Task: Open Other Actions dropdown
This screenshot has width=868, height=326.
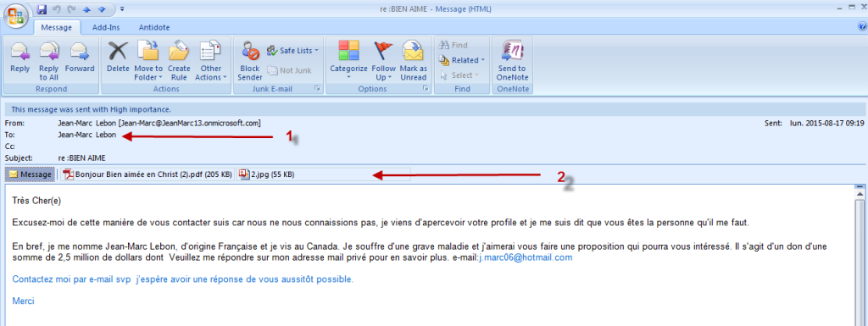Action: coord(211,61)
